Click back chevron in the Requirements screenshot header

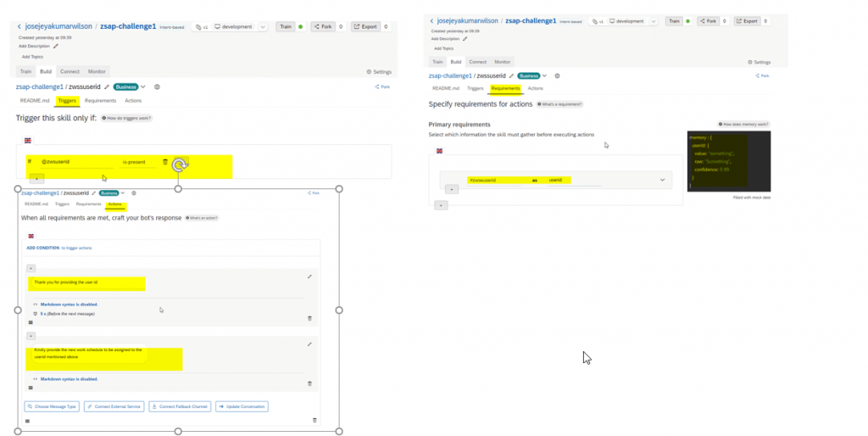431,21
